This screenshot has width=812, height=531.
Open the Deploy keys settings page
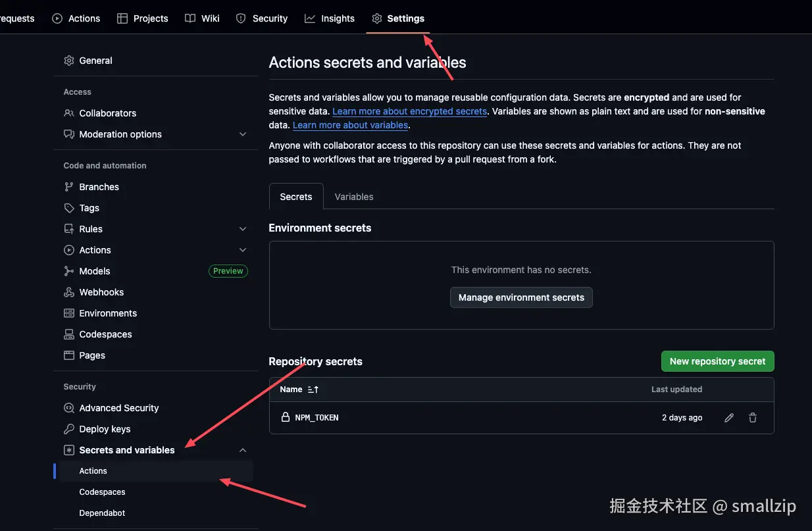105,429
